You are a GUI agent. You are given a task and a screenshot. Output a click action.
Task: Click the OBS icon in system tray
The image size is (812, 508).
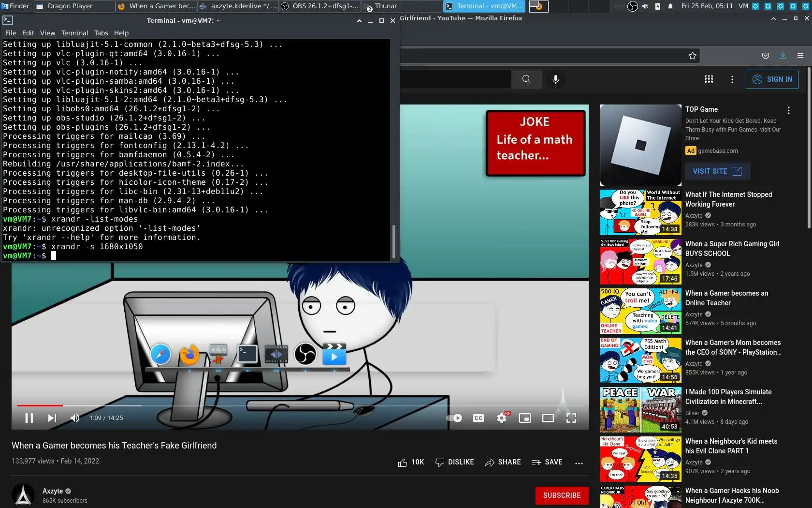click(633, 6)
